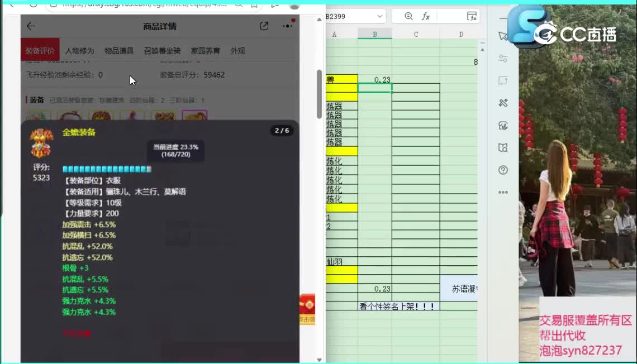Select column B header

374,35
